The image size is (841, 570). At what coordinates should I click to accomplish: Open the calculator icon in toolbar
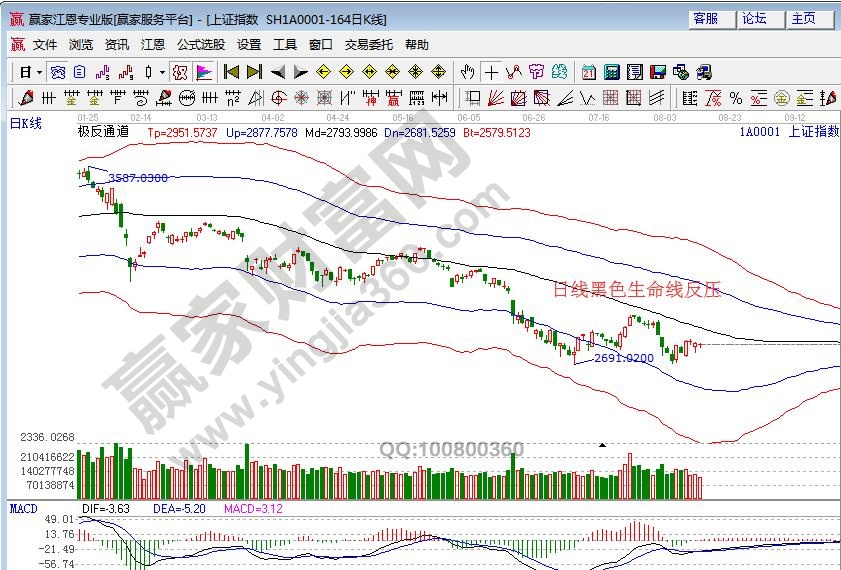pos(611,72)
